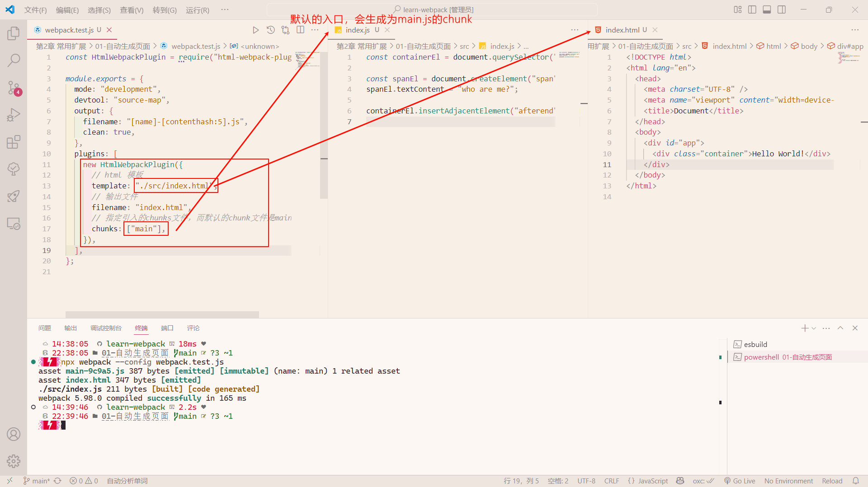Change end of line sequence CRLF
The height and width of the screenshot is (487, 868).
612,481
